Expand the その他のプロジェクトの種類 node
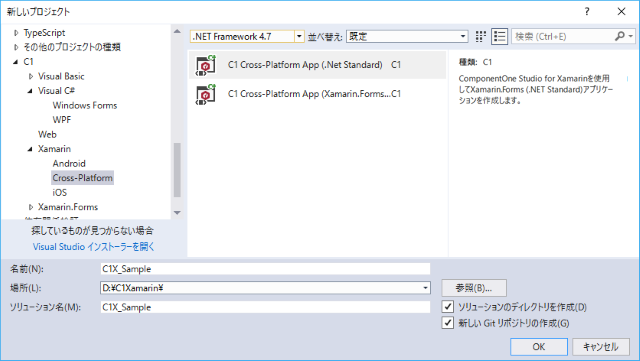 click(16, 47)
